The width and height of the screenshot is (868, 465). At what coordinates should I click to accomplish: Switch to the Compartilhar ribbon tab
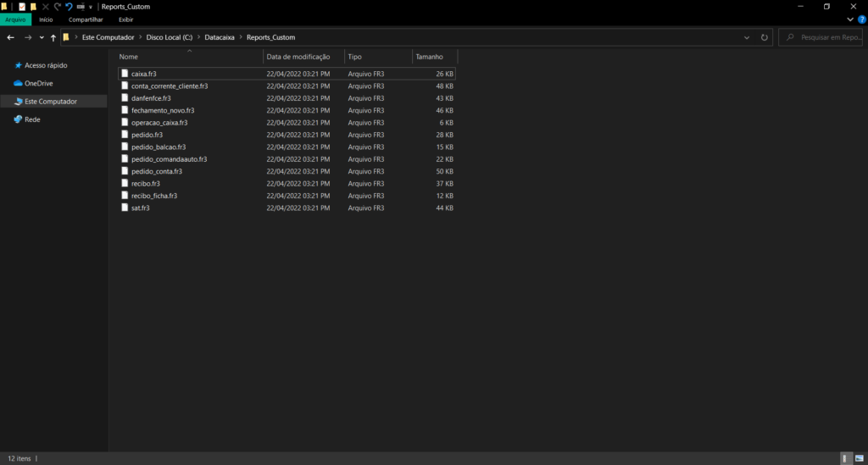click(x=86, y=19)
